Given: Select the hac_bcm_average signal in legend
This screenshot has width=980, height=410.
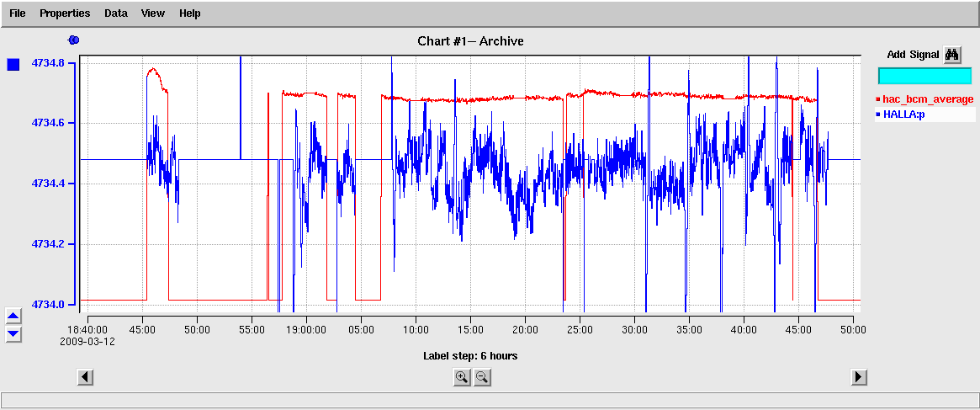Looking at the screenshot, I should point(928,99).
